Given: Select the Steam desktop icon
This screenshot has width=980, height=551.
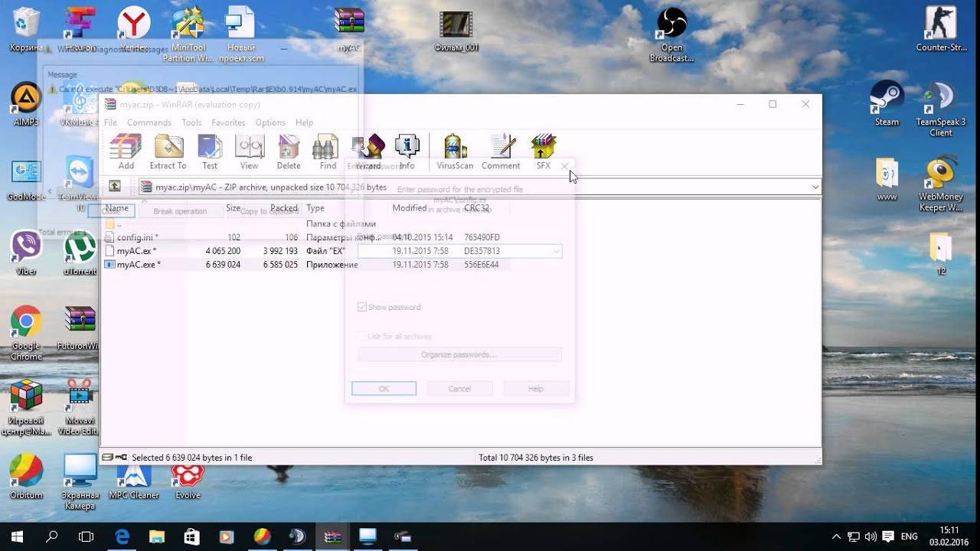Looking at the screenshot, I should point(887,103).
